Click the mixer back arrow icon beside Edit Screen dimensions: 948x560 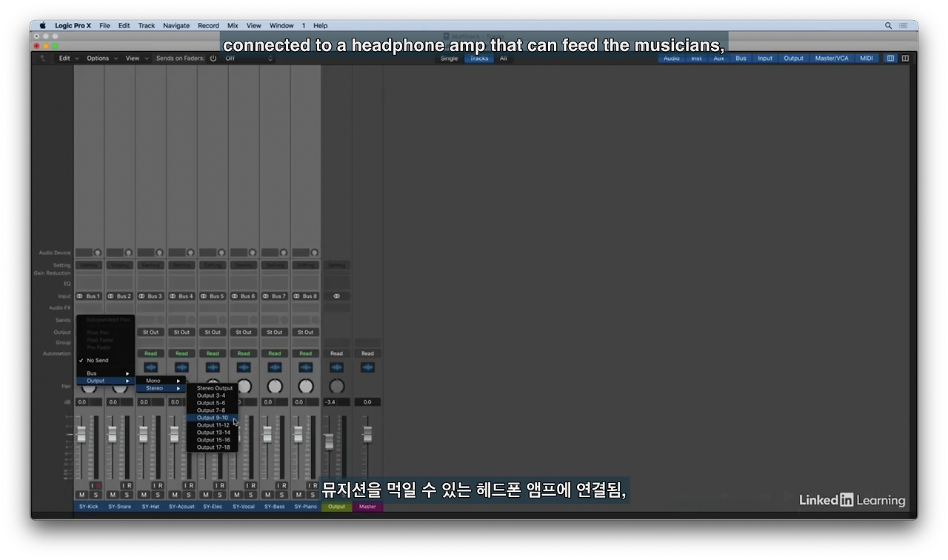(x=43, y=58)
